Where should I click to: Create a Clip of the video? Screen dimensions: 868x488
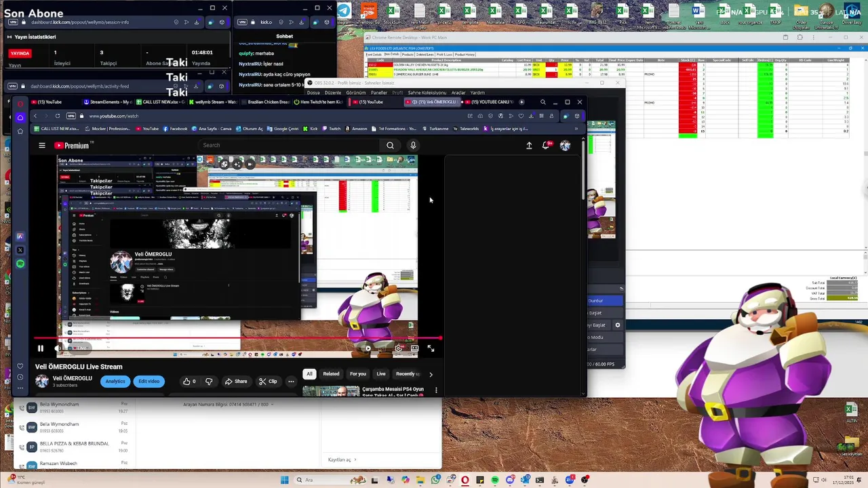[268, 381]
